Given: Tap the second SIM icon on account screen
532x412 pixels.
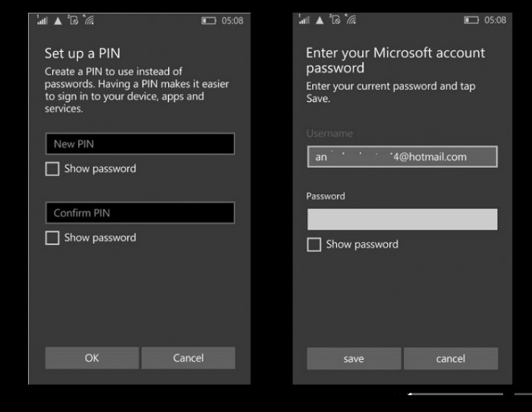Looking at the screenshot, I should (335, 19).
